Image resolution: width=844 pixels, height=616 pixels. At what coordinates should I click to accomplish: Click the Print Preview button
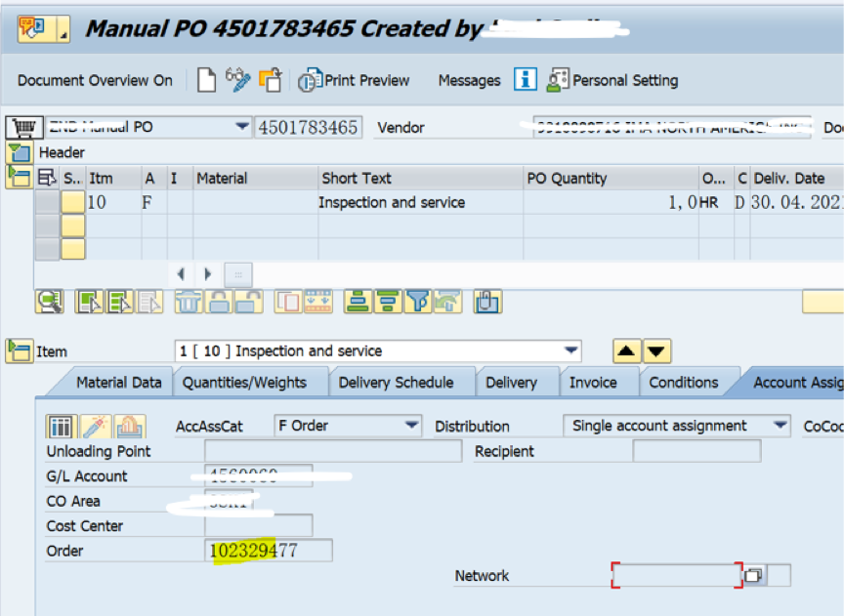point(355,81)
